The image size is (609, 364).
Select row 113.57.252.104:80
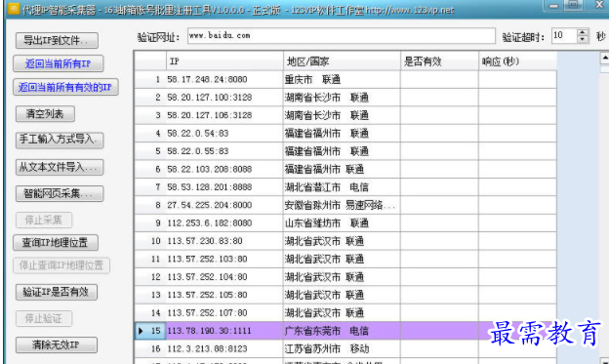345,277
